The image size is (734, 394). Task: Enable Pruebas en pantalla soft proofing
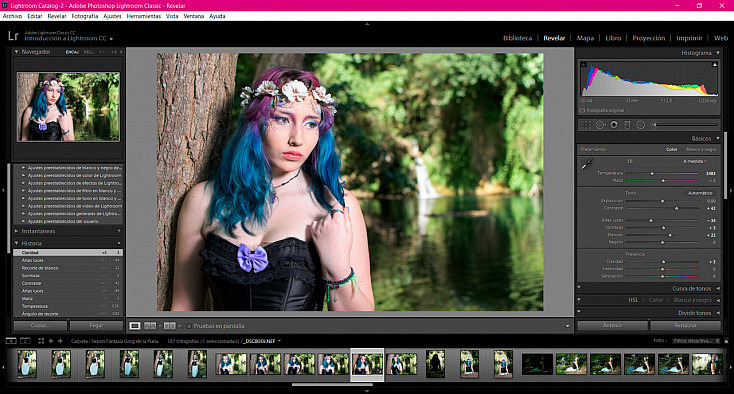coord(189,326)
